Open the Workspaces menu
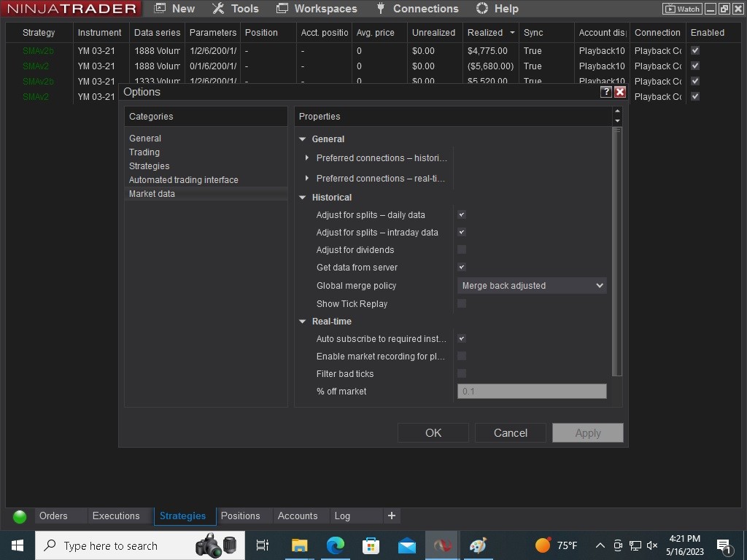Image resolution: width=747 pixels, height=560 pixels. click(x=317, y=9)
